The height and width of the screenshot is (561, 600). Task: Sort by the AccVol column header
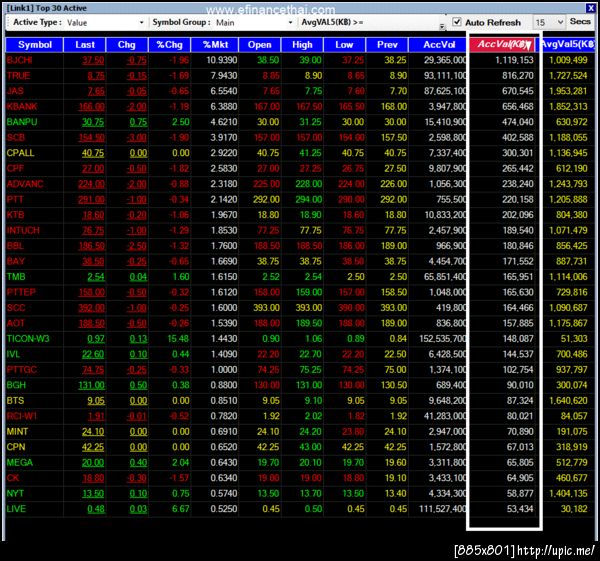point(439,45)
